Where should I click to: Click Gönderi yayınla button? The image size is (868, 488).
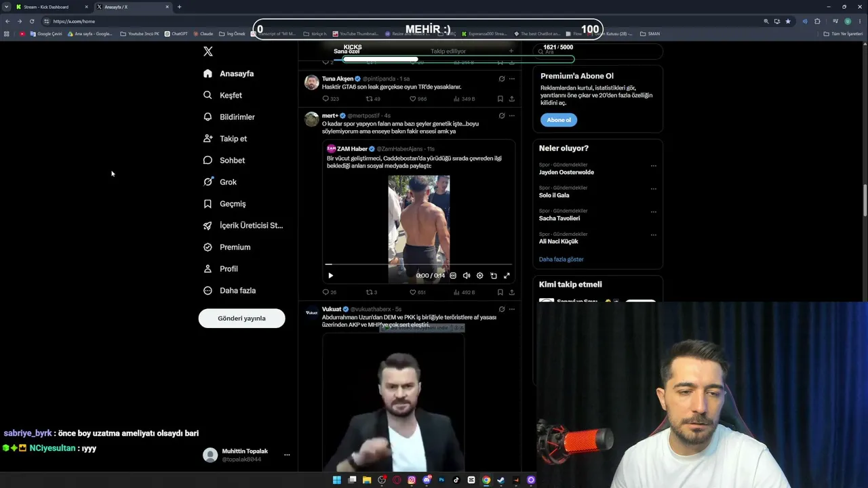click(x=241, y=318)
